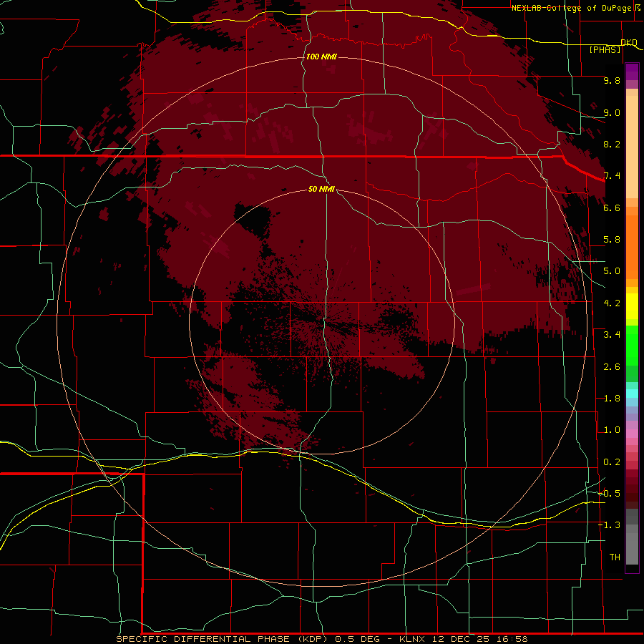644x644 pixels.
Task: Click the 9.0 value on the color scale
Action: [612, 112]
